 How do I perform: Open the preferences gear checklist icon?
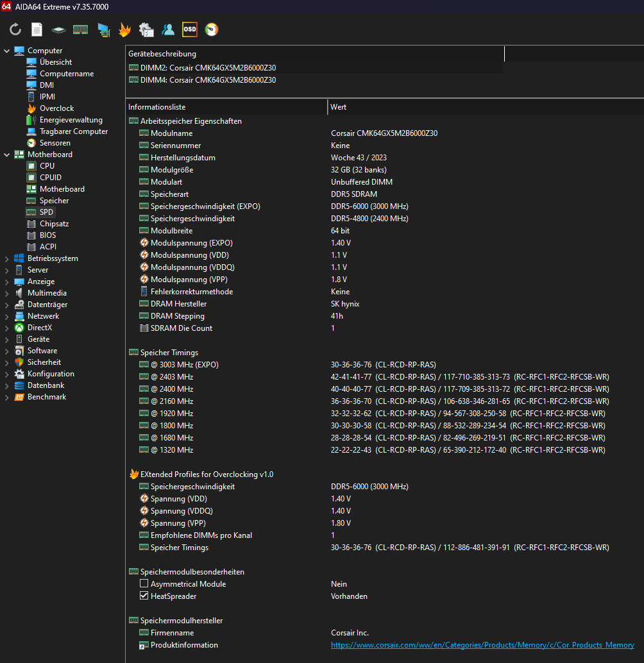coord(146,29)
